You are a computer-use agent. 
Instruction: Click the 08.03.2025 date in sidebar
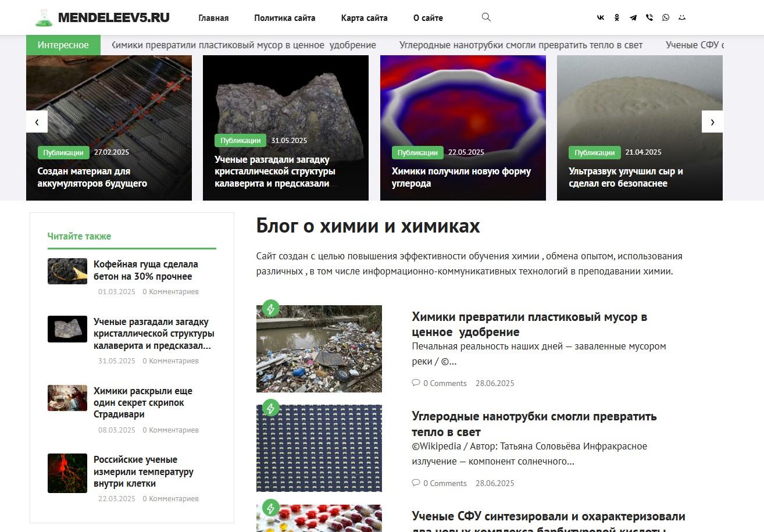click(x=117, y=430)
